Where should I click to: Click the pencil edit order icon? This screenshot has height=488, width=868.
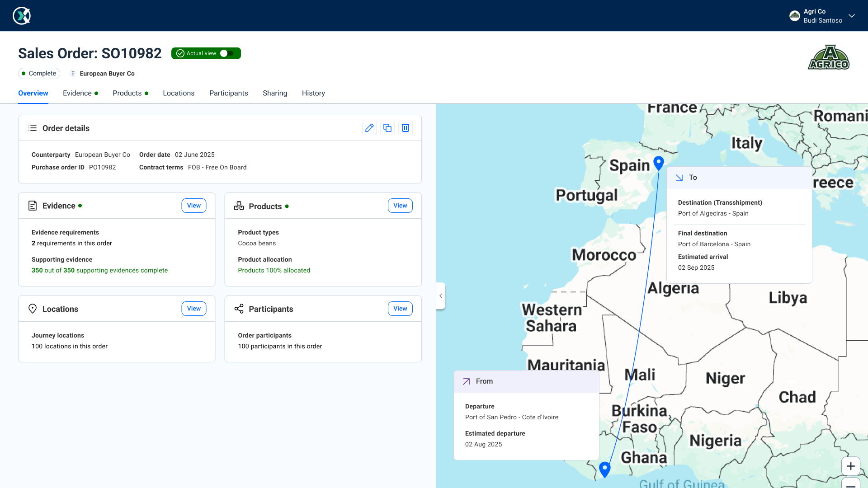click(369, 128)
